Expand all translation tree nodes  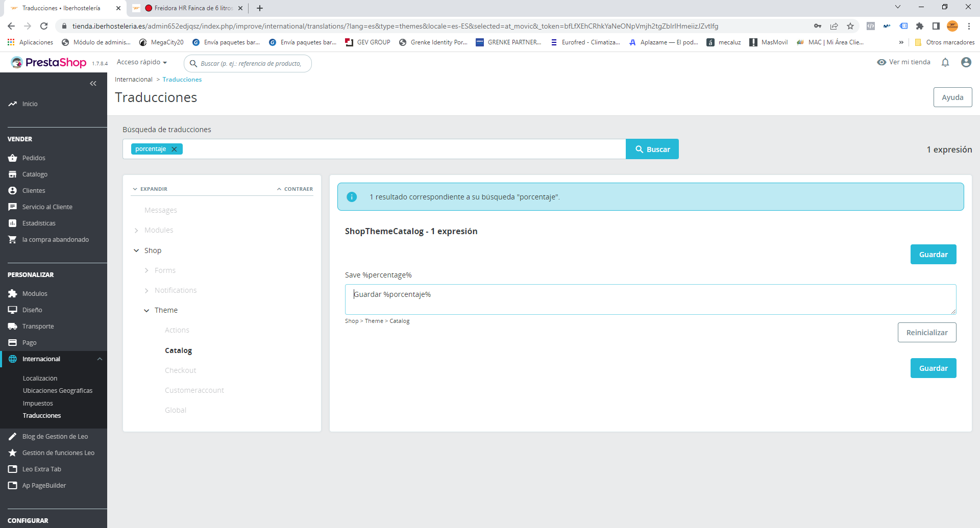point(150,189)
